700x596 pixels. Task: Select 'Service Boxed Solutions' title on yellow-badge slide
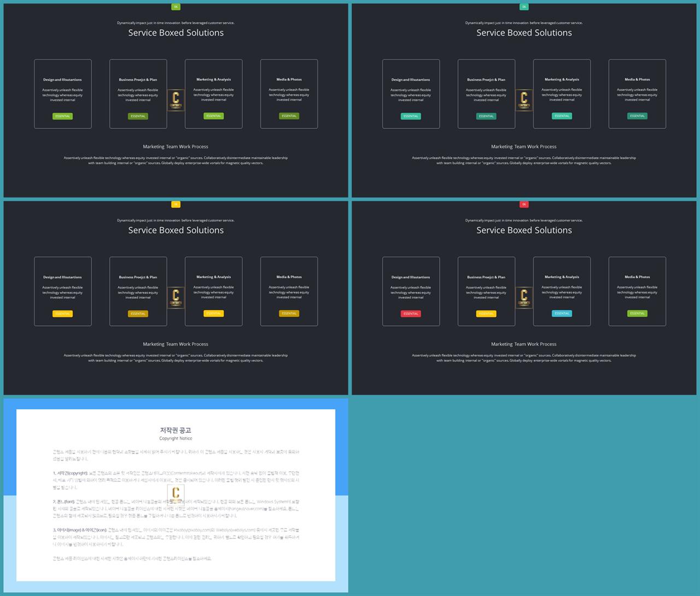click(x=176, y=230)
